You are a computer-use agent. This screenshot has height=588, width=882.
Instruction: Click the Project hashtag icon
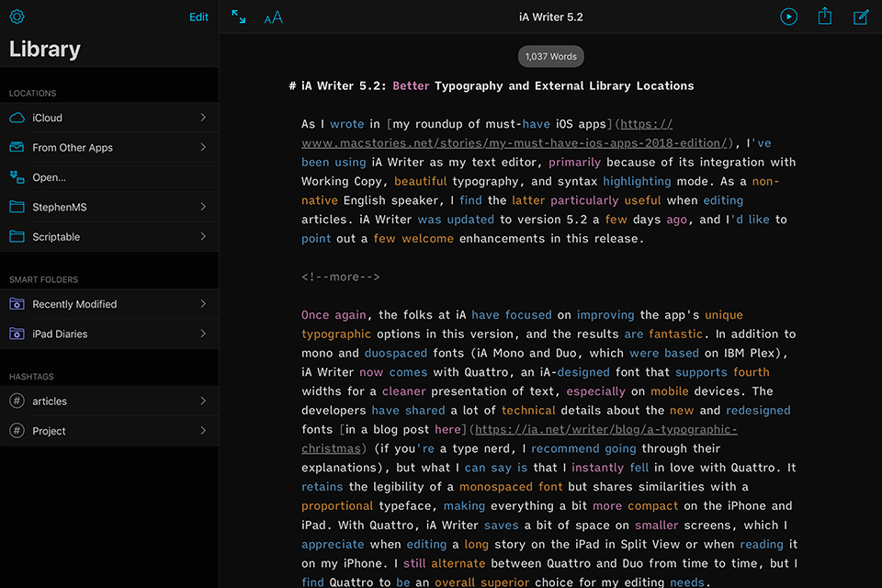click(17, 431)
